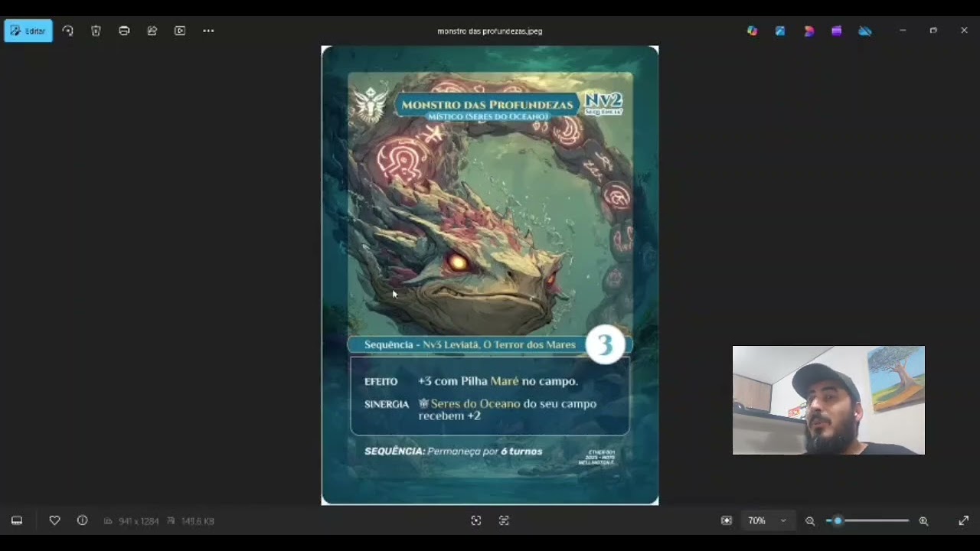Screen dimensions: 980x551
Task: Open the 70% zoom level dropdown
Action: coord(767,520)
